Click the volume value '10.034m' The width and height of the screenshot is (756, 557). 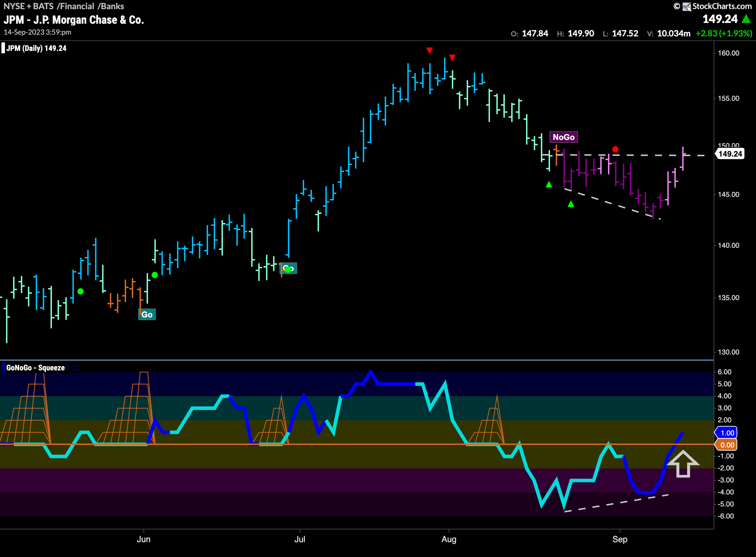tap(674, 34)
